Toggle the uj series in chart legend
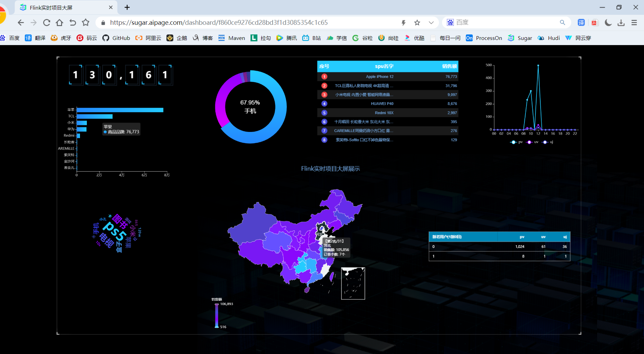Screen dimensions: 644x354 (548, 142)
